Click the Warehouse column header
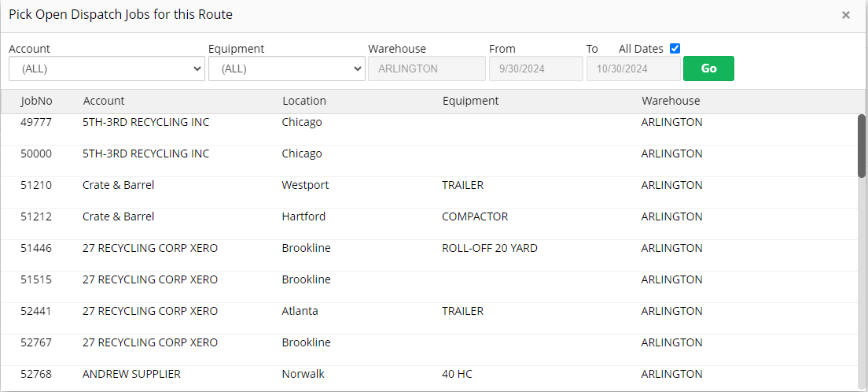This screenshot has width=868, height=392. point(671,101)
